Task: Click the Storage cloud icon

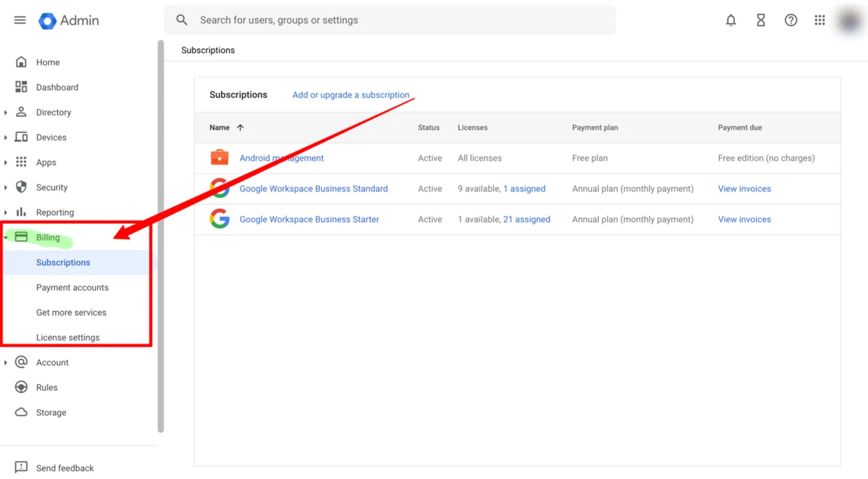Action: (x=21, y=412)
